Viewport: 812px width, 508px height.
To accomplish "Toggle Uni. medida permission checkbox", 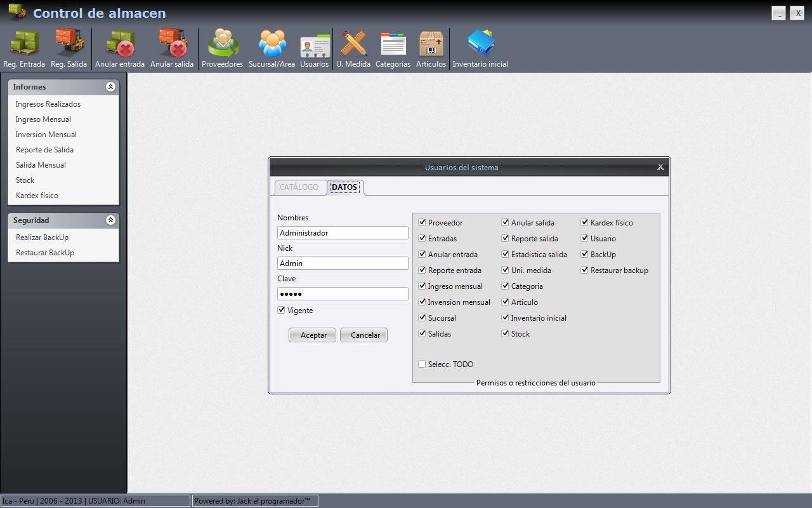I will tap(505, 270).
